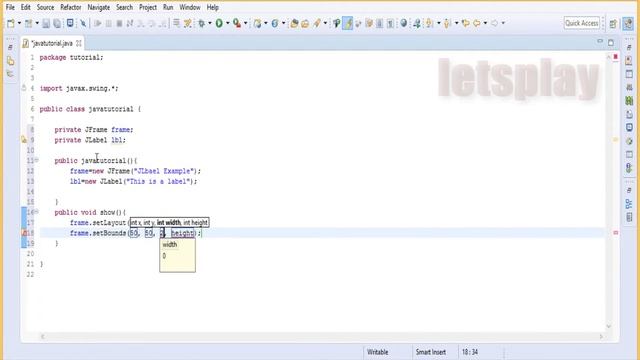
Task: Click the Open Perspective icon
Action: click(x=613, y=24)
